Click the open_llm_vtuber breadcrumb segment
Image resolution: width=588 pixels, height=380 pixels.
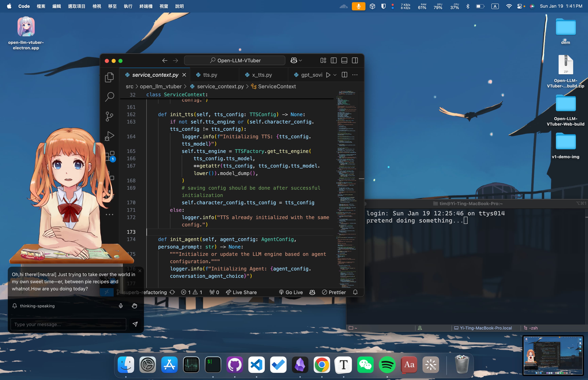pyautogui.click(x=161, y=86)
